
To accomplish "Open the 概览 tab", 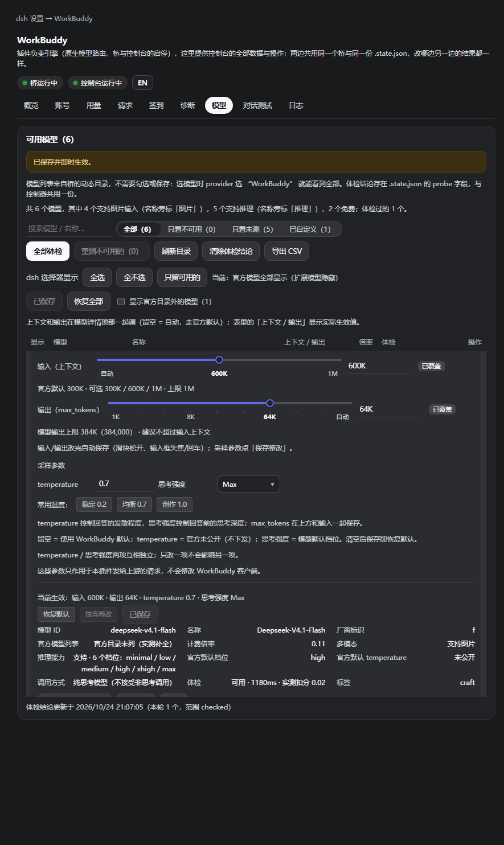I will point(31,105).
